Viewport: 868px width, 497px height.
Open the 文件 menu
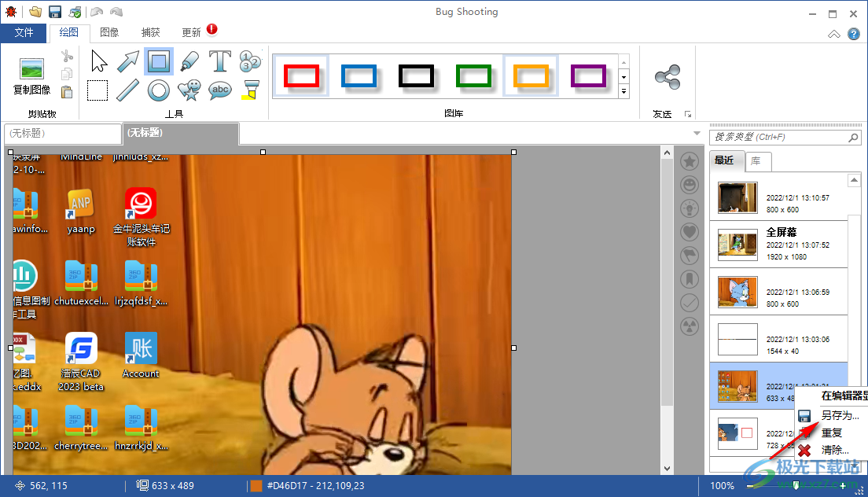24,33
